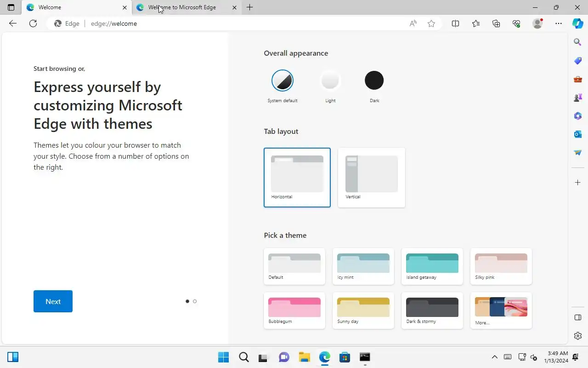Image resolution: width=588 pixels, height=368 pixels.
Task: Click the Edge site info icon
Action: click(67, 23)
